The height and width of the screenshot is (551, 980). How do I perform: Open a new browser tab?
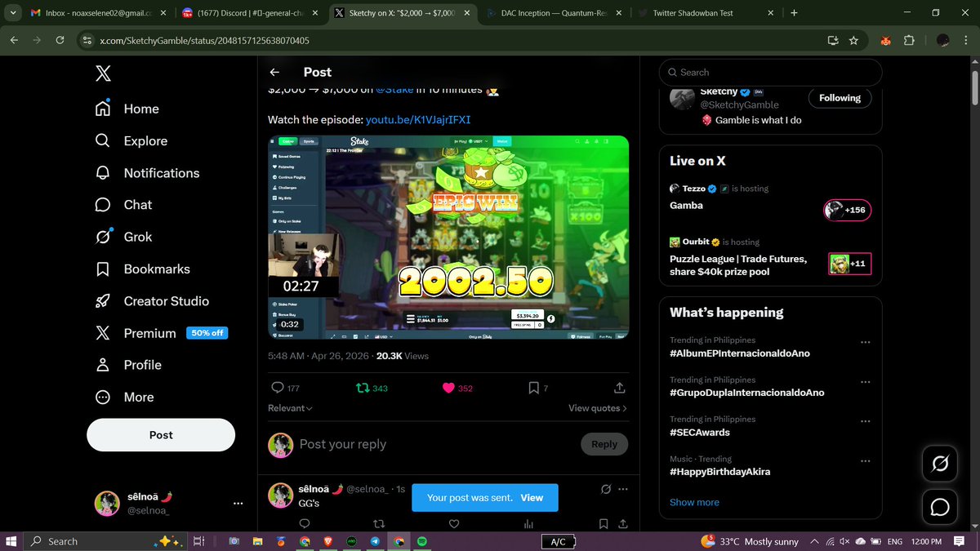[x=794, y=13]
